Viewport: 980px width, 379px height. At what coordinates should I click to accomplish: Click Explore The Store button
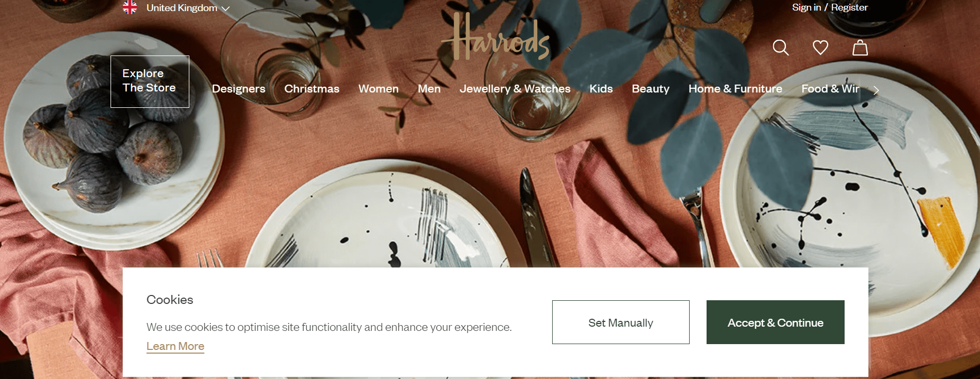(150, 81)
